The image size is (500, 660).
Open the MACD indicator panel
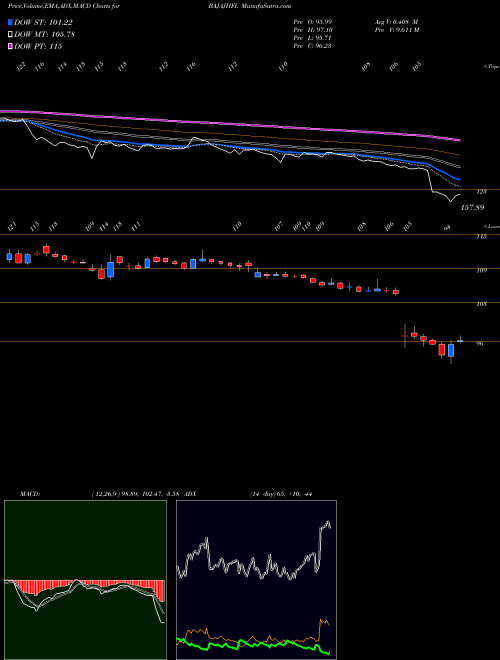pos(85,580)
